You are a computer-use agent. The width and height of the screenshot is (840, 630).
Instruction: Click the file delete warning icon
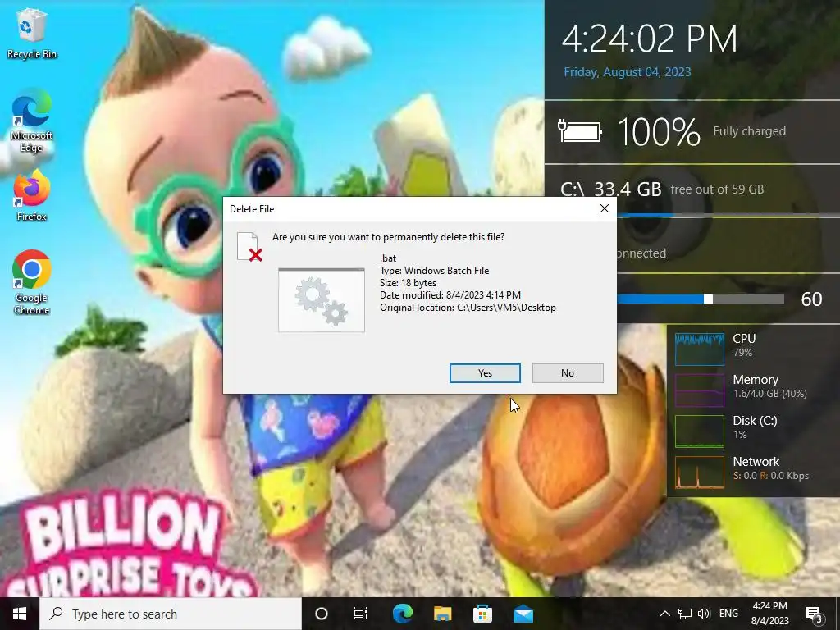pyautogui.click(x=249, y=247)
